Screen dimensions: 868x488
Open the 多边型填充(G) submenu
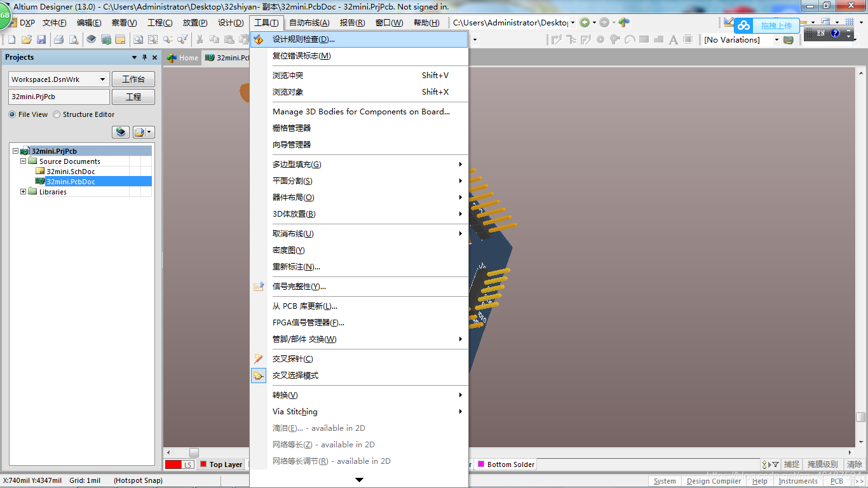tap(359, 165)
